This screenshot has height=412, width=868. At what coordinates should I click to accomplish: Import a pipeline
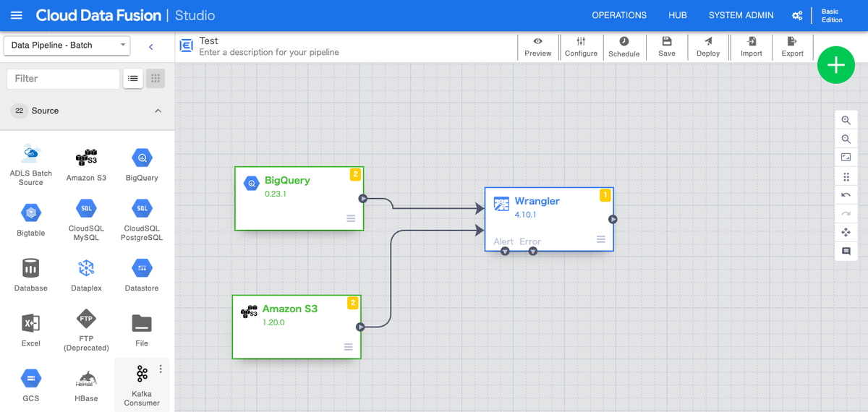click(752, 47)
